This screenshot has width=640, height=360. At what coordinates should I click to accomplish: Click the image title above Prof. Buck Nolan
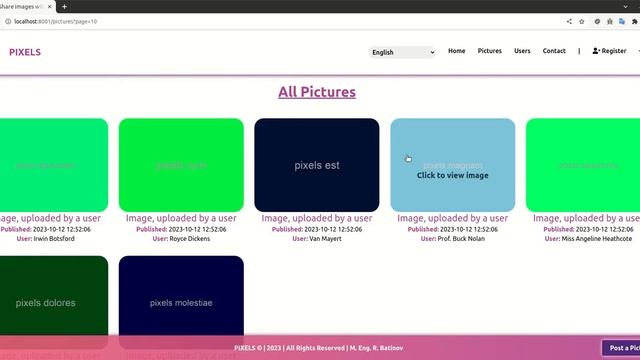452,218
